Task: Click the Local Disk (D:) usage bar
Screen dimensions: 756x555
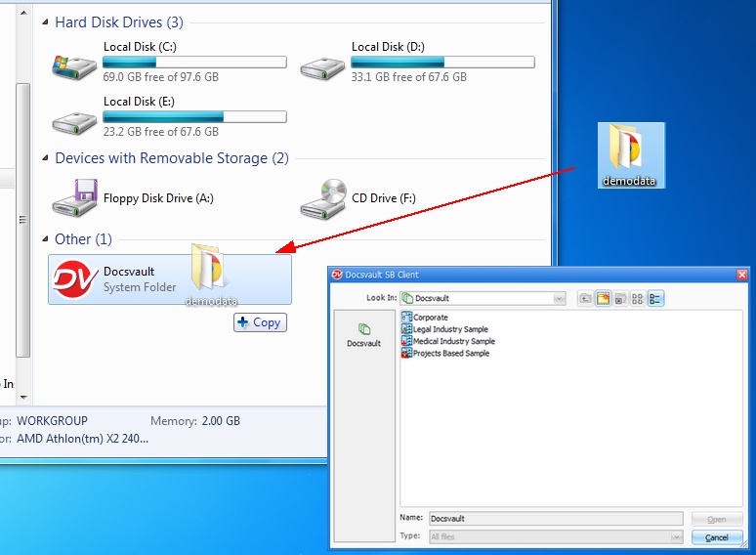Action: 443,62
